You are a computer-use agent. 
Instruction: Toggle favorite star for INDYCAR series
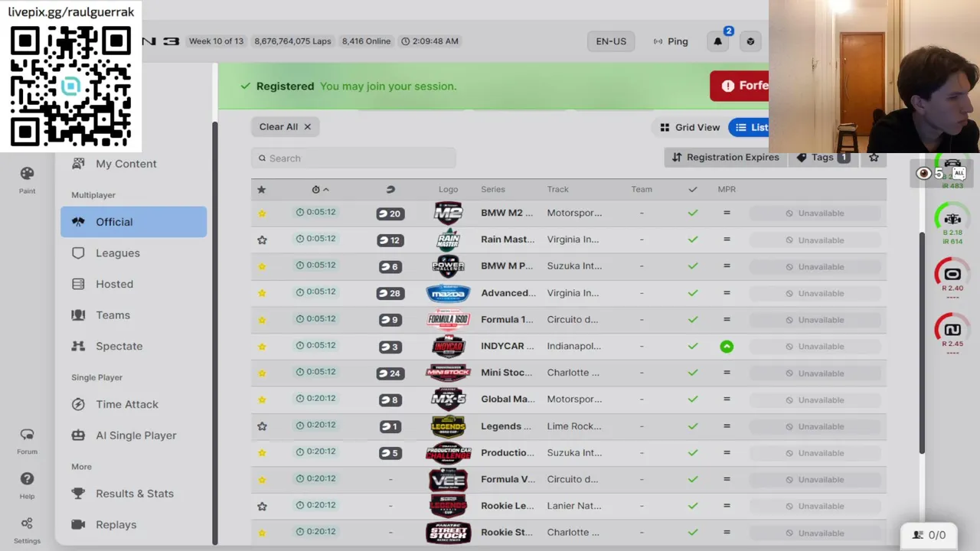(262, 347)
